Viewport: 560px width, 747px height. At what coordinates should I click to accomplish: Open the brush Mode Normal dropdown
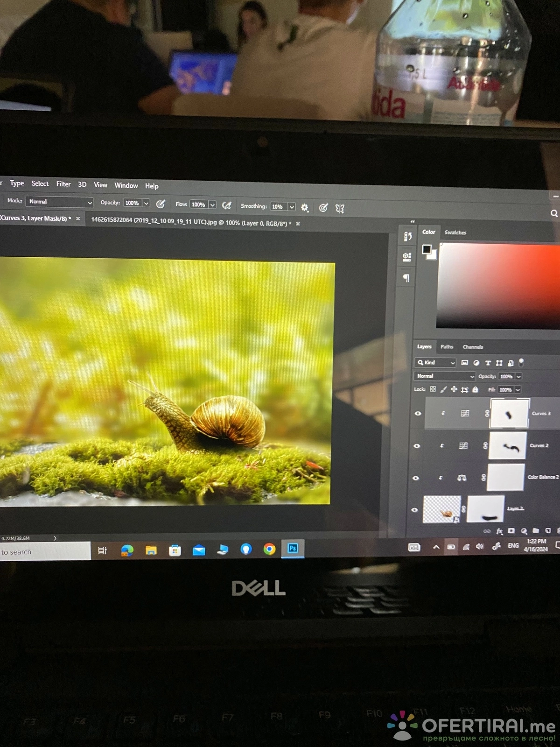tap(59, 202)
